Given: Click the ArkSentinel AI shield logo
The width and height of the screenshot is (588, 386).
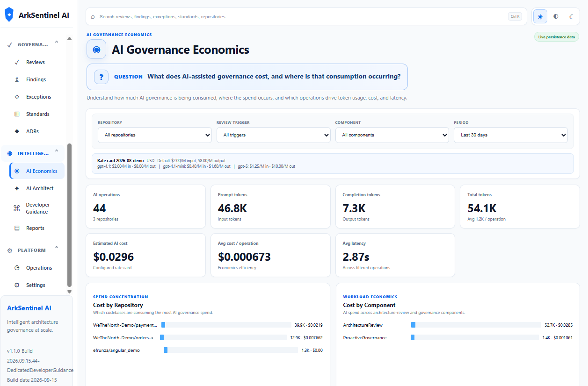Looking at the screenshot, I should coord(9,14).
